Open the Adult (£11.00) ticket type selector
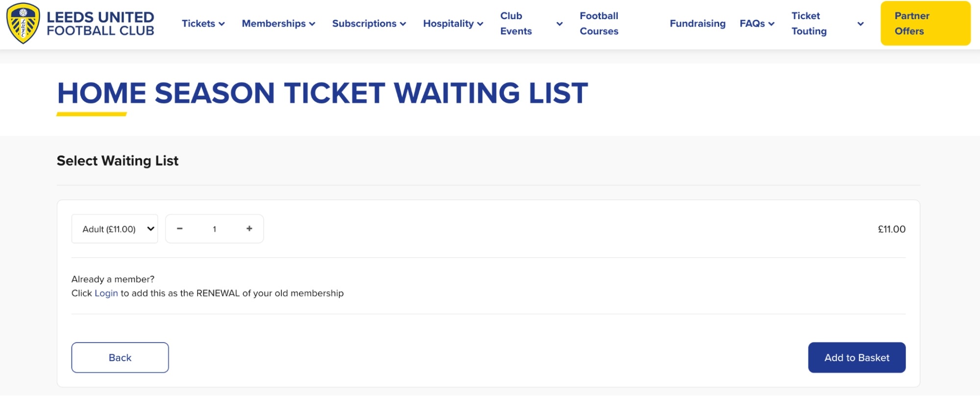This screenshot has height=396, width=980. click(114, 228)
